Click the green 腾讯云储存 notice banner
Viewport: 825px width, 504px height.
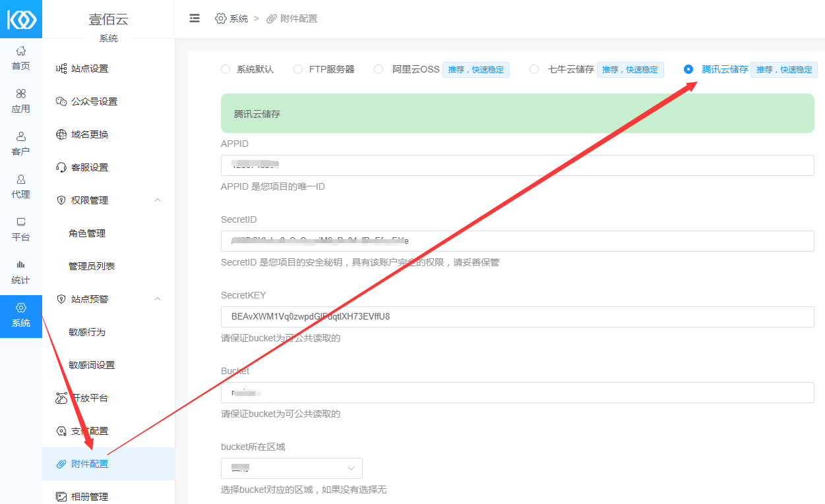[x=518, y=113]
